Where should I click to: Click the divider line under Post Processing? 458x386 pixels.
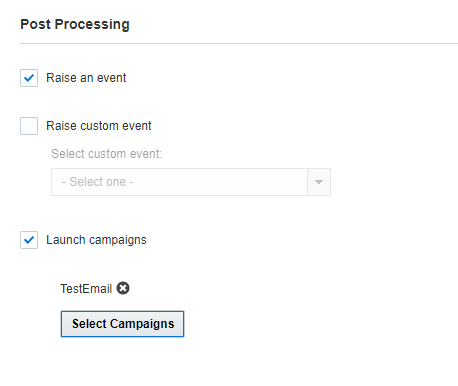(239, 43)
